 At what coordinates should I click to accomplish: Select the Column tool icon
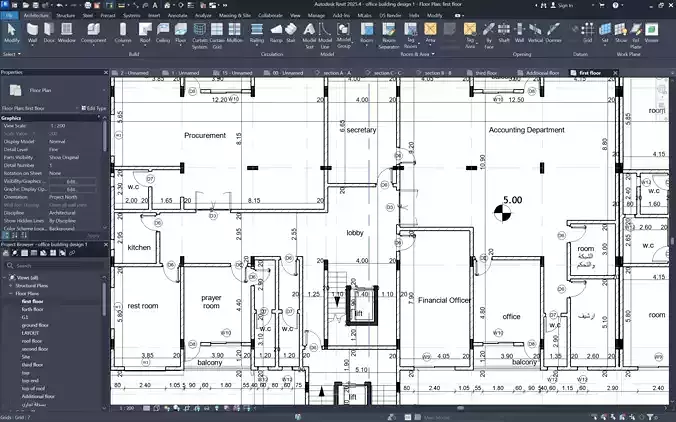(x=123, y=29)
